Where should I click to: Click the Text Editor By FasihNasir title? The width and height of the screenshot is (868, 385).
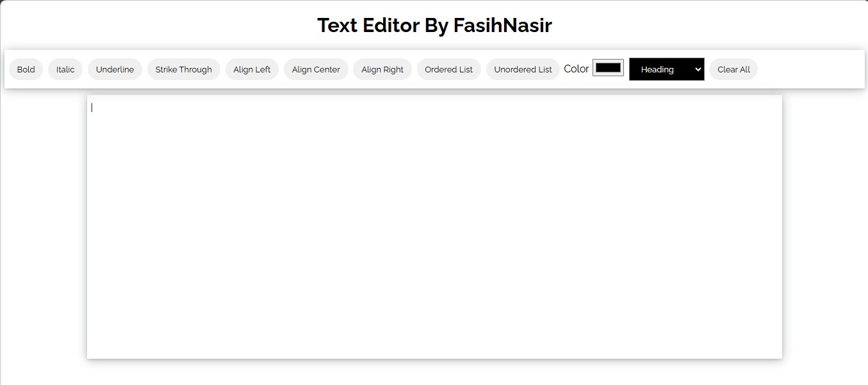coord(434,26)
